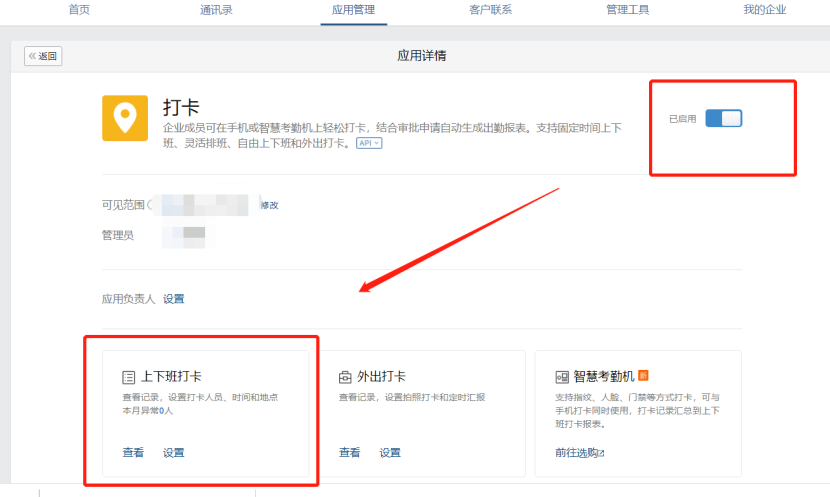
Task: Go to the 客户联系 tab
Action: point(490,10)
